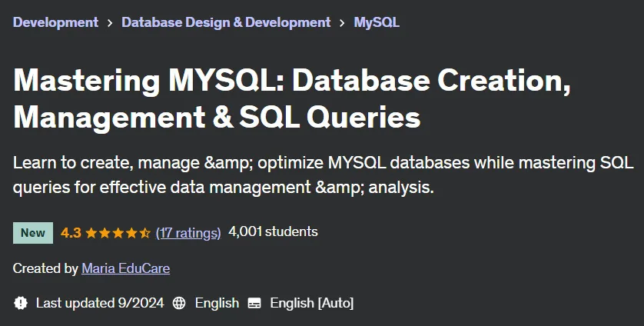Open instructor Maria EduCare profile link
Screen dimensions: 644x326
[x=126, y=268]
